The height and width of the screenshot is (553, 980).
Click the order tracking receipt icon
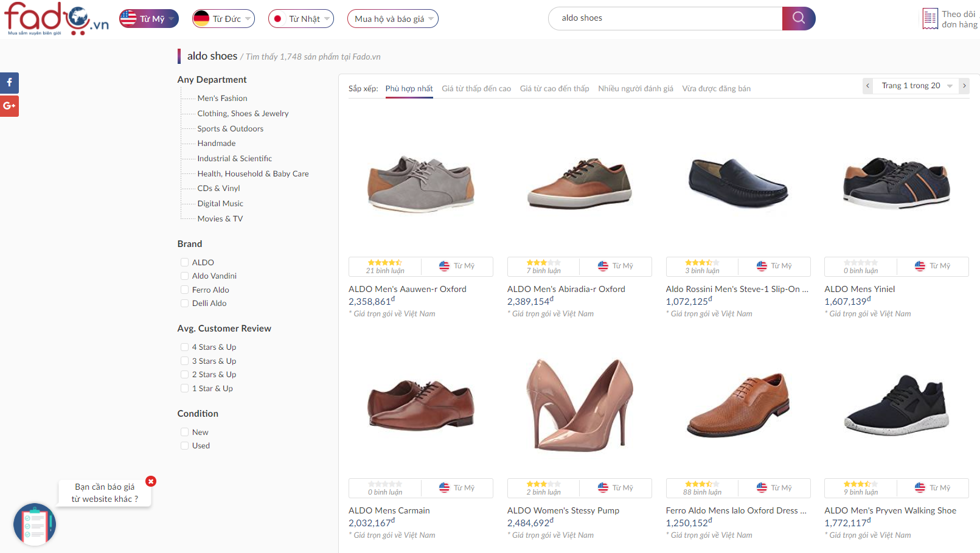click(930, 19)
